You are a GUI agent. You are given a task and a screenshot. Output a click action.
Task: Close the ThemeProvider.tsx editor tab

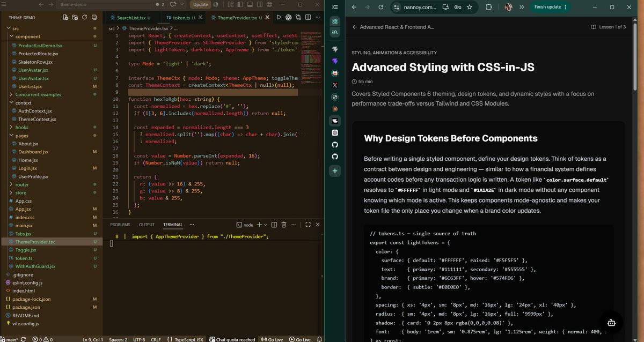[267, 18]
